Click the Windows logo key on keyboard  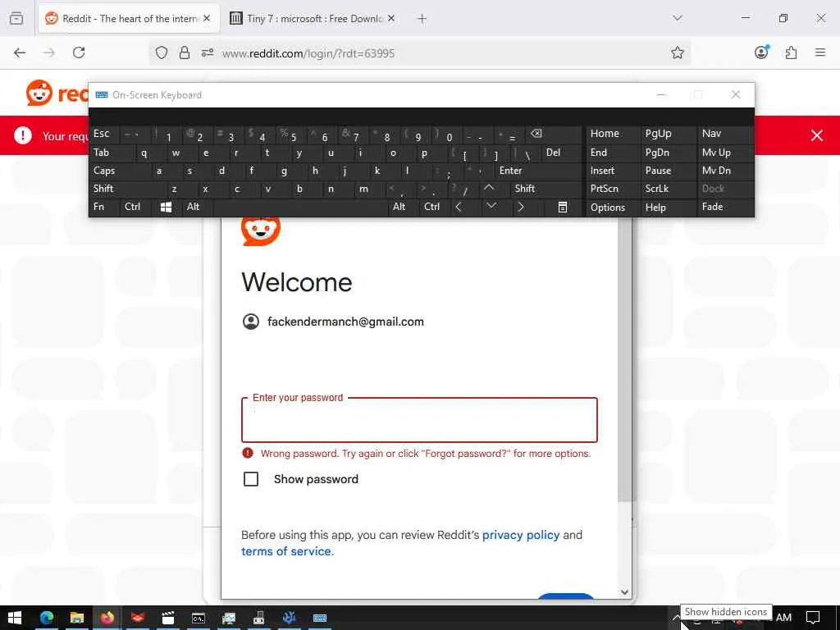coord(166,208)
